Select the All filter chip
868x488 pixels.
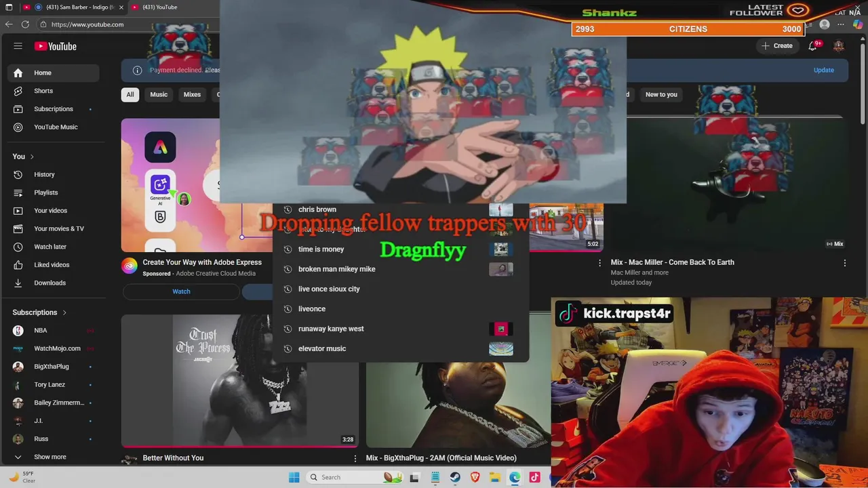(130, 95)
